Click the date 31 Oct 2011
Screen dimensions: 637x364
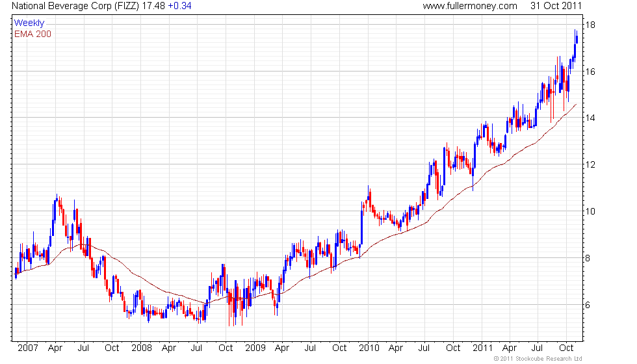pos(556,6)
